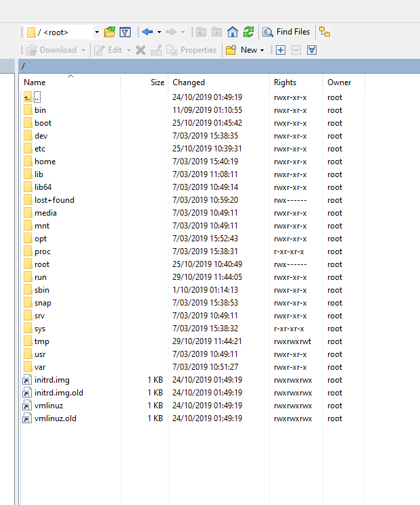
Task: Click the directory tree icon after Find Files
Action: point(325,32)
